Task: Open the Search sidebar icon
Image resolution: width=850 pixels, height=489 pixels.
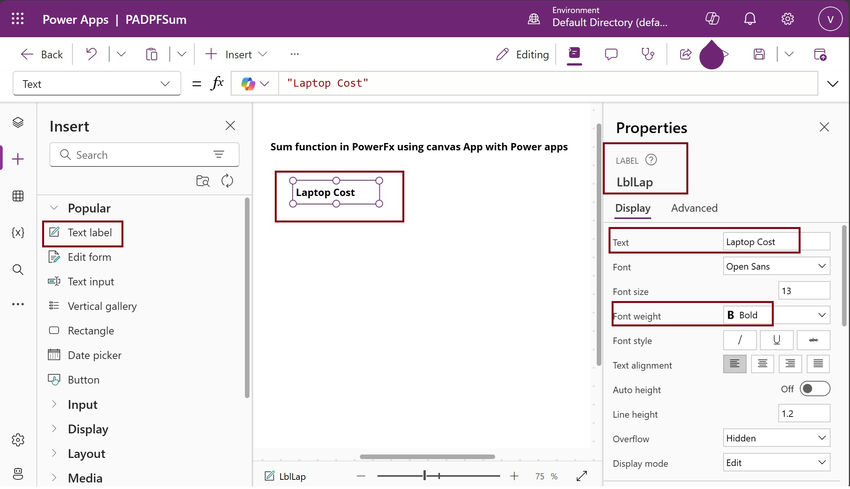Action: (x=18, y=269)
